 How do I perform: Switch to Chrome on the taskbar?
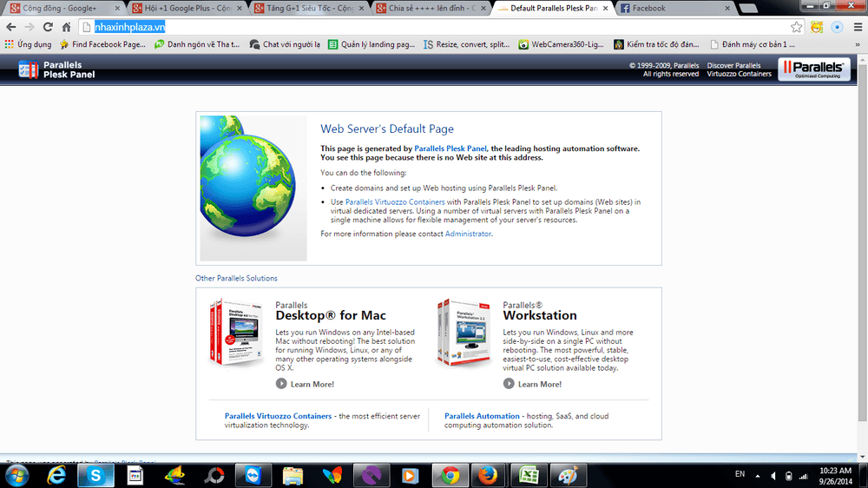coord(450,476)
